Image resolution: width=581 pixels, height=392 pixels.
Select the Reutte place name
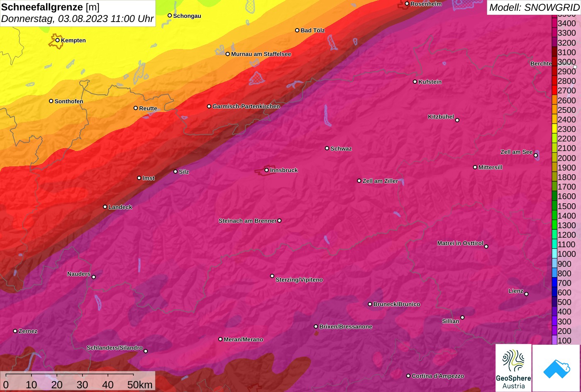148,109
